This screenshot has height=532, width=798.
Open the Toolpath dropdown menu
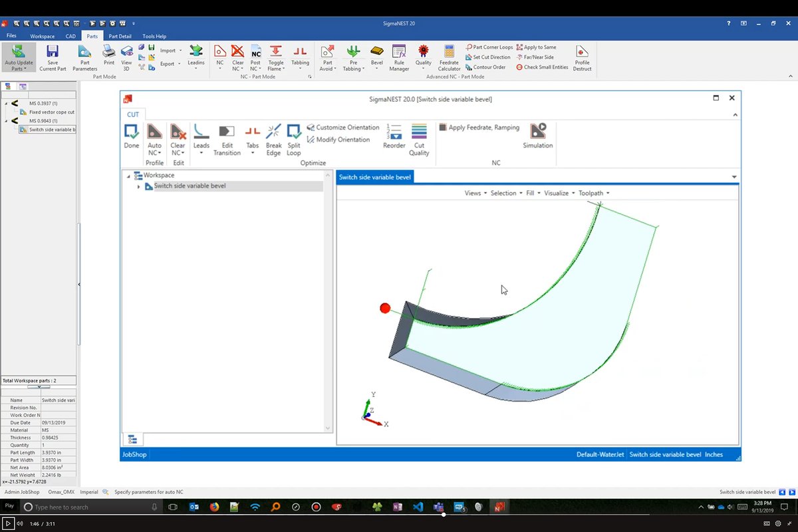(594, 193)
